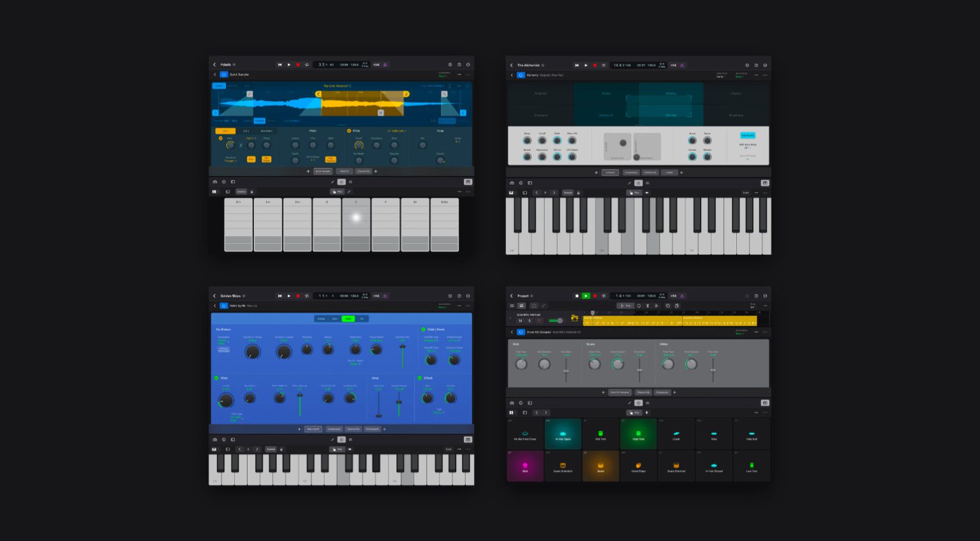This screenshot has height=541, width=980.
Task: Open the settings gear icon in the Polaris title bar
Action: (x=450, y=64)
